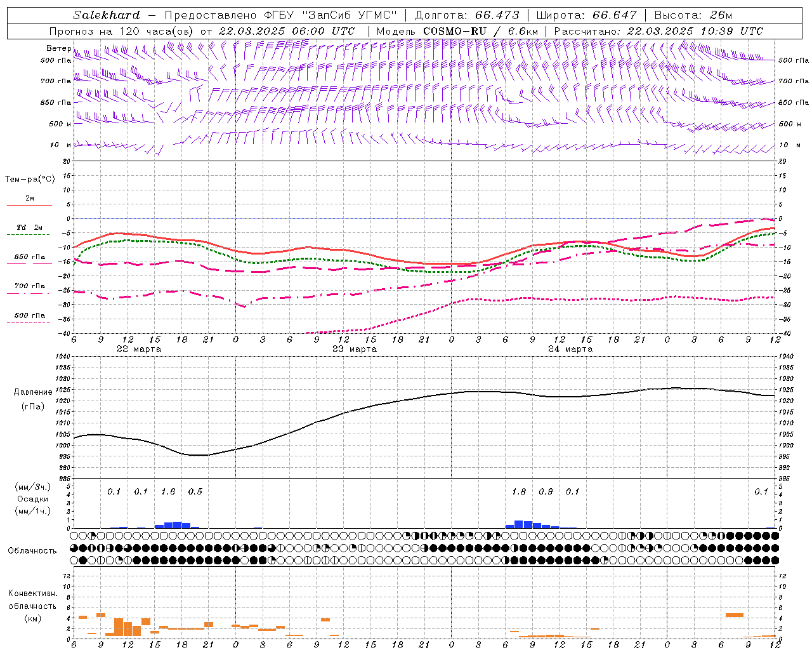Select the 'Прогноз на 120 часа(ов)' forecast header

tap(122, 31)
